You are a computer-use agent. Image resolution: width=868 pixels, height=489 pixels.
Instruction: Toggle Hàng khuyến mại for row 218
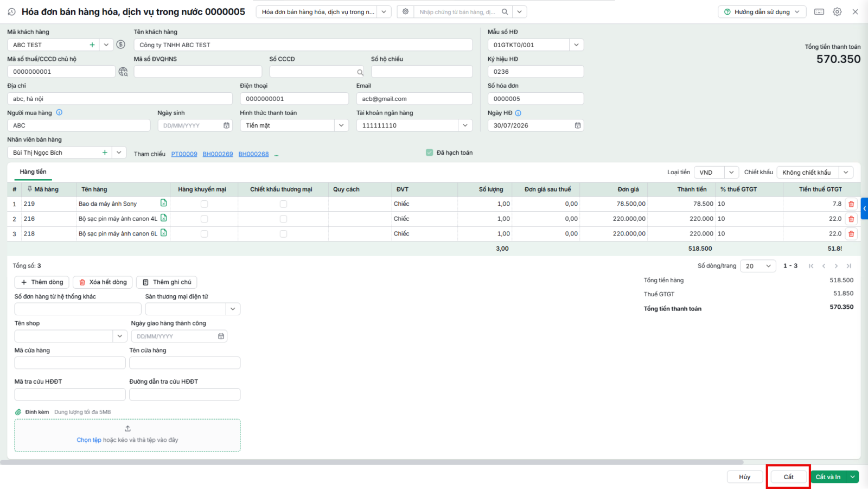coord(204,234)
